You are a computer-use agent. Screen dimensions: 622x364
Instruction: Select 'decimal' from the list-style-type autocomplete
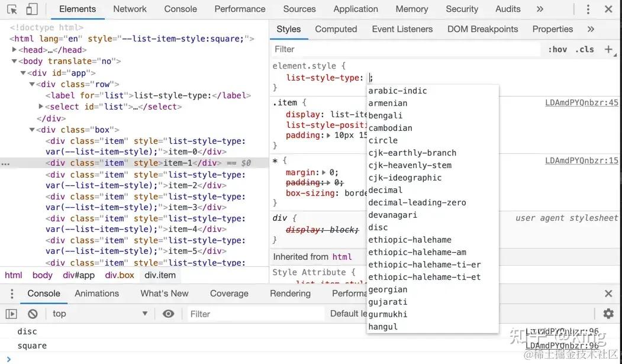click(385, 190)
